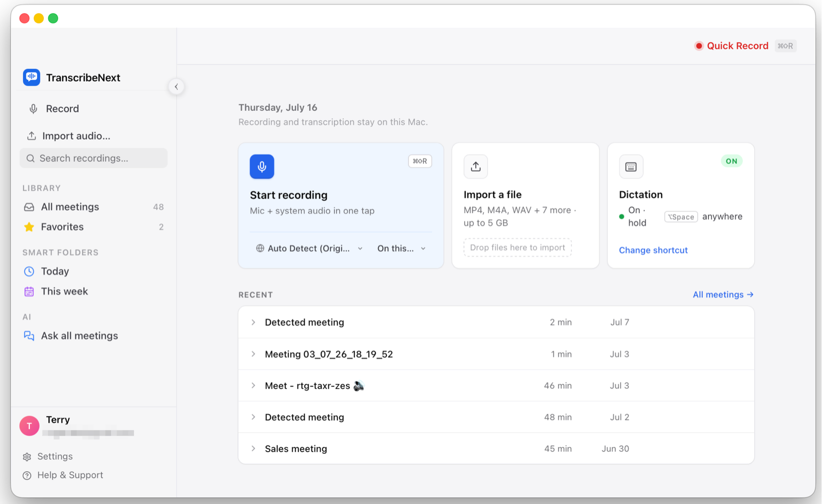
Task: Click Start recording card title
Action: (x=289, y=195)
